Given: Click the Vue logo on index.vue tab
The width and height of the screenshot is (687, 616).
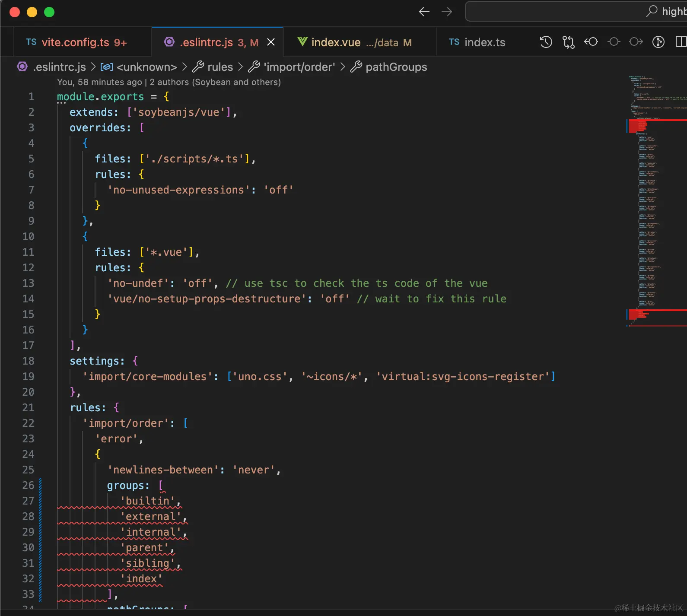Looking at the screenshot, I should (302, 42).
